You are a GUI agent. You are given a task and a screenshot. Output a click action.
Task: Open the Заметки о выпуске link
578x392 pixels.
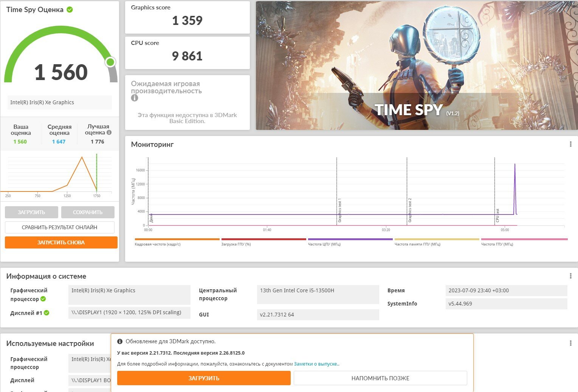(316, 364)
